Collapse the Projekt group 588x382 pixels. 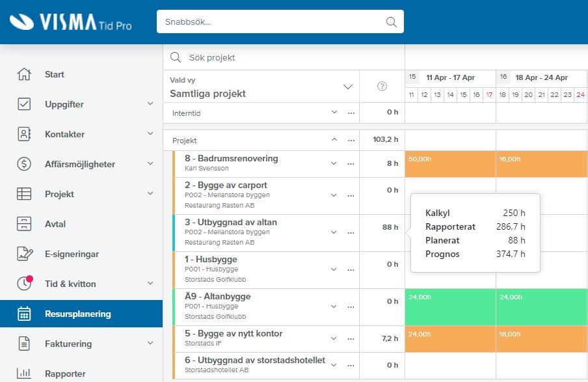click(x=334, y=140)
